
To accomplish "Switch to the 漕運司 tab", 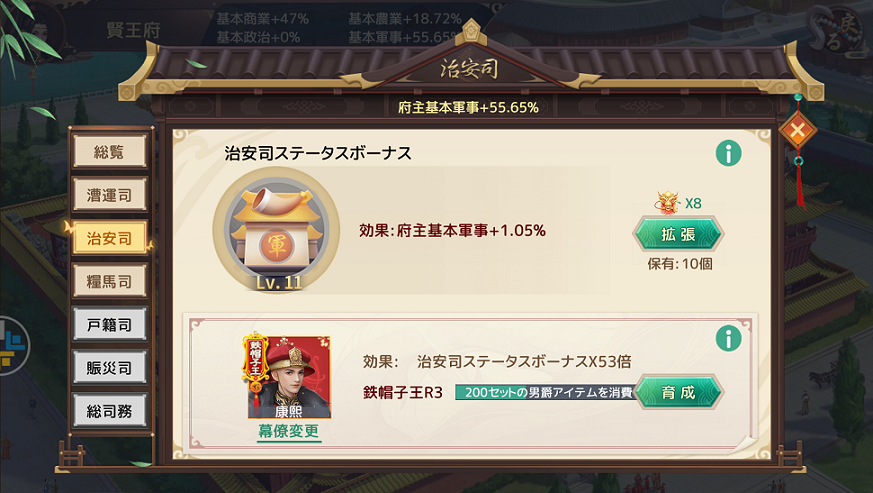I will point(110,195).
